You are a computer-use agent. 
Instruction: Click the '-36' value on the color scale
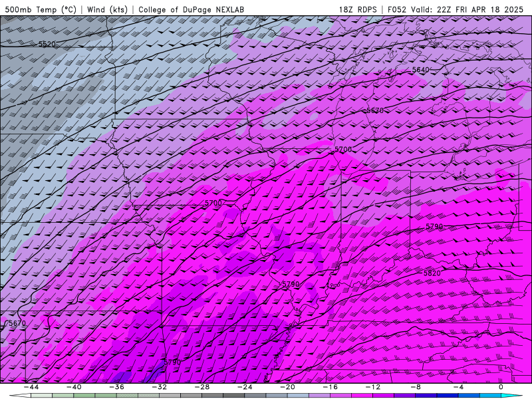116,387
